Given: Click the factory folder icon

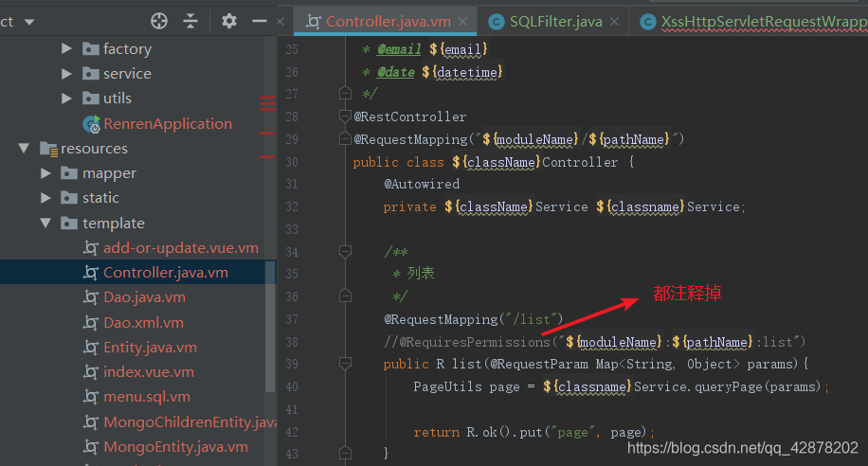Looking at the screenshot, I should pyautogui.click(x=91, y=48).
